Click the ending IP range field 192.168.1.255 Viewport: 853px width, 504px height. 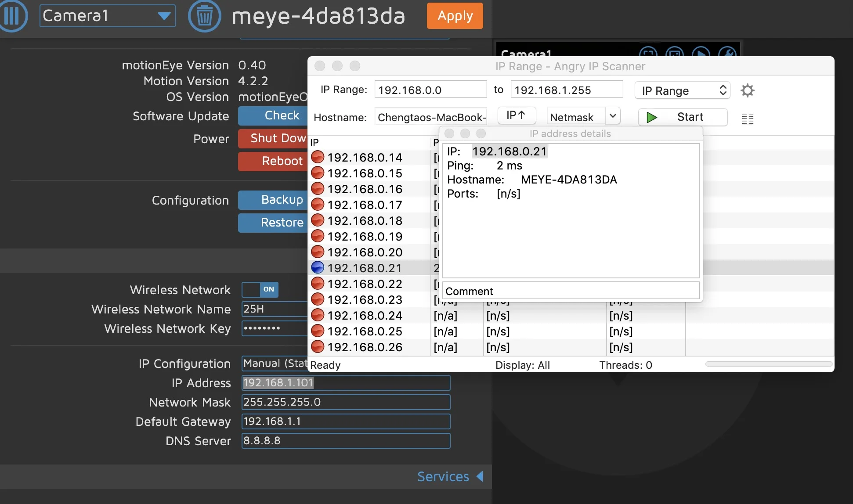coord(567,90)
